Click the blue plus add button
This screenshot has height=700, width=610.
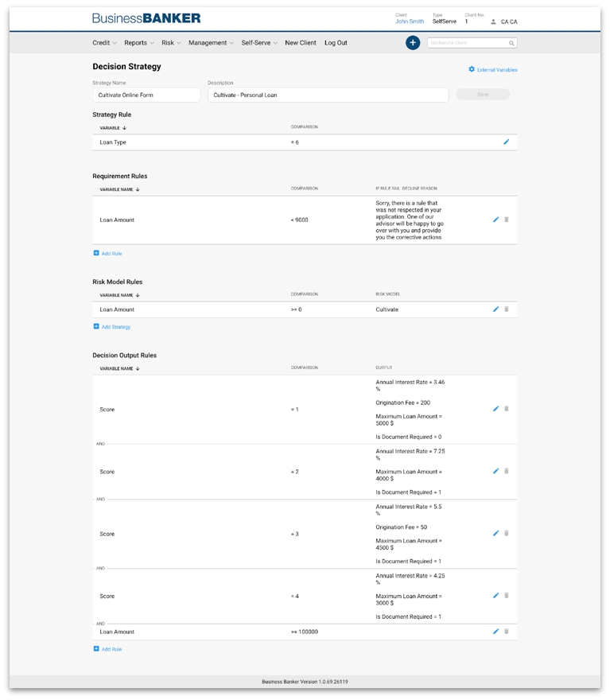click(413, 43)
